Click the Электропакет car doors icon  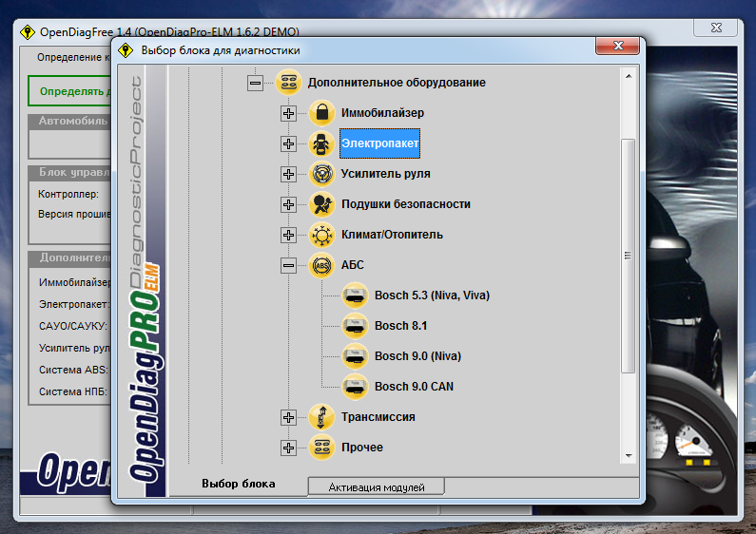coord(321,143)
